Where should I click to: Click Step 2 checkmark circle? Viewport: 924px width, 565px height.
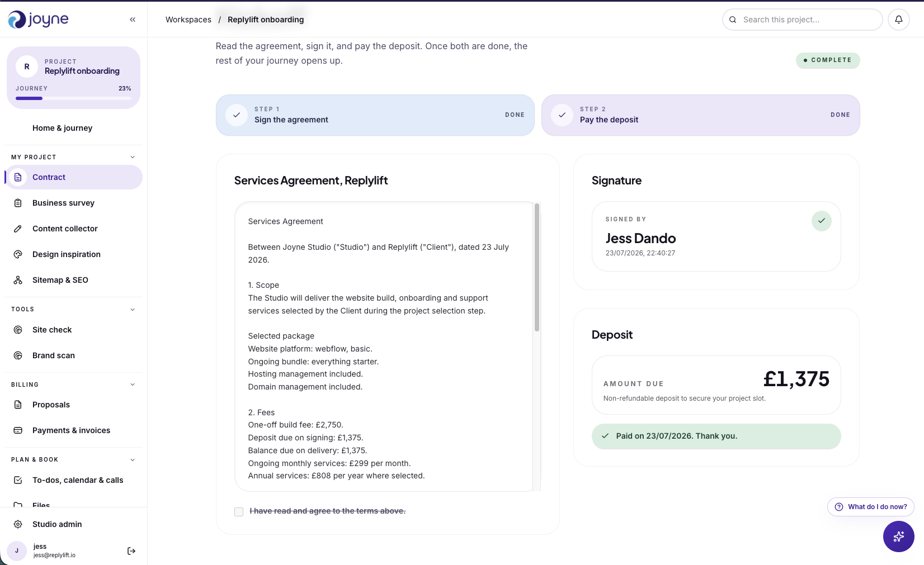pos(562,115)
